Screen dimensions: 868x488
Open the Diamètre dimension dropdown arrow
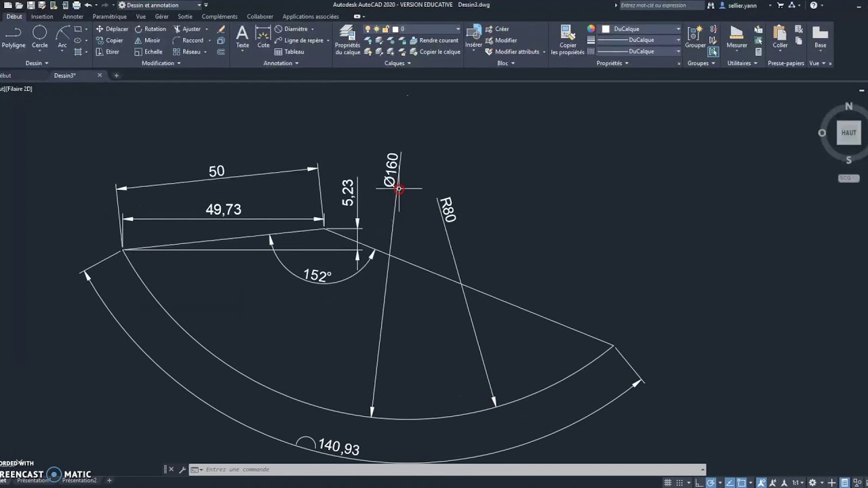coord(313,29)
